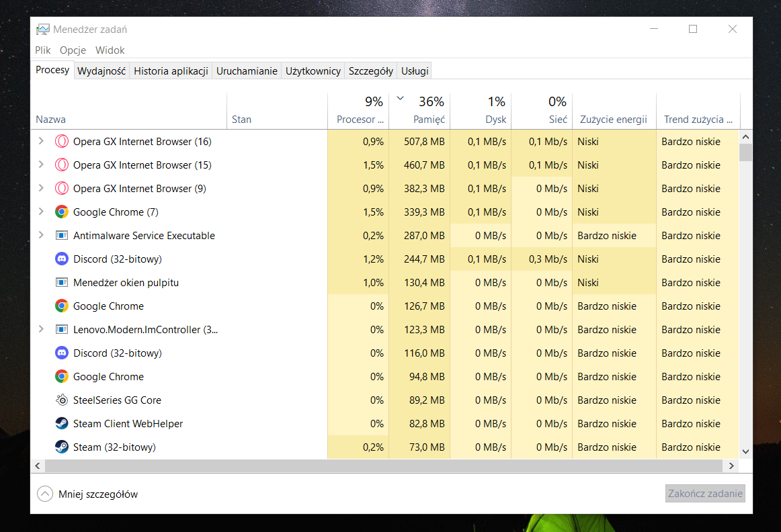Click the horizontal scrollbar thumb
This screenshot has height=532, width=781.
click(384, 465)
